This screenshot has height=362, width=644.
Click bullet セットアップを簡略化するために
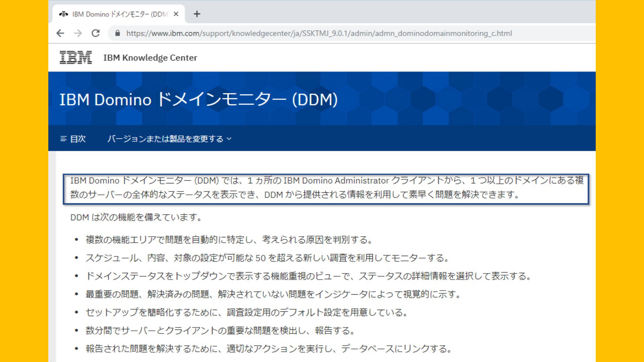247,312
